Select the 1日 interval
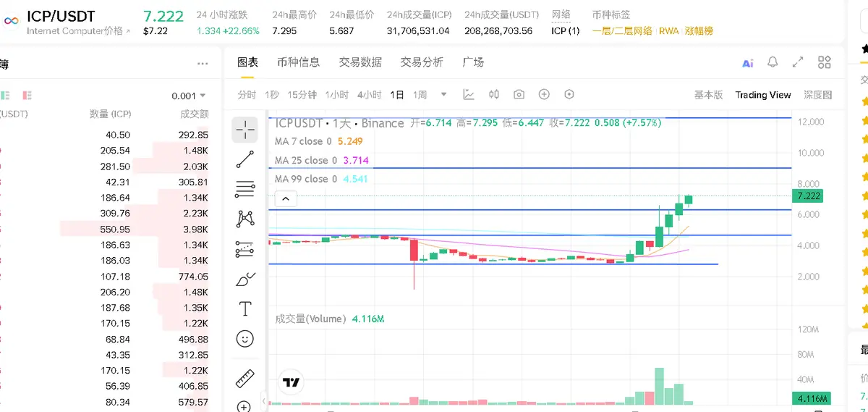This screenshot has width=868, height=412. [x=397, y=95]
